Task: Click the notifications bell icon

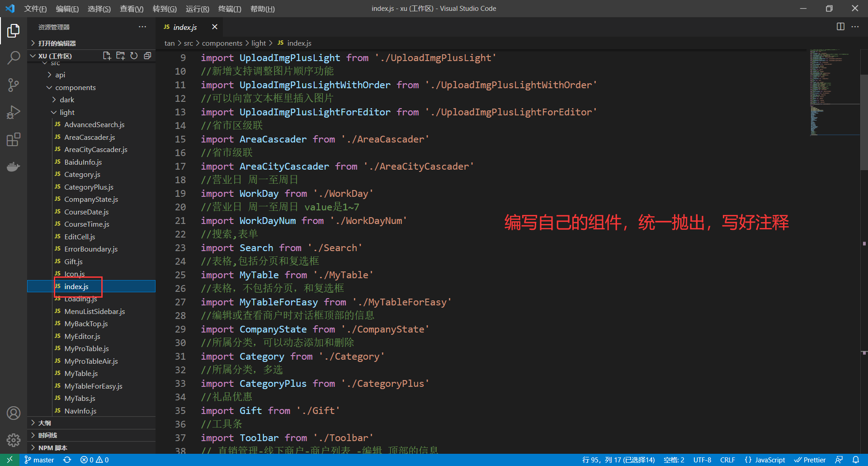Action: [x=856, y=460]
